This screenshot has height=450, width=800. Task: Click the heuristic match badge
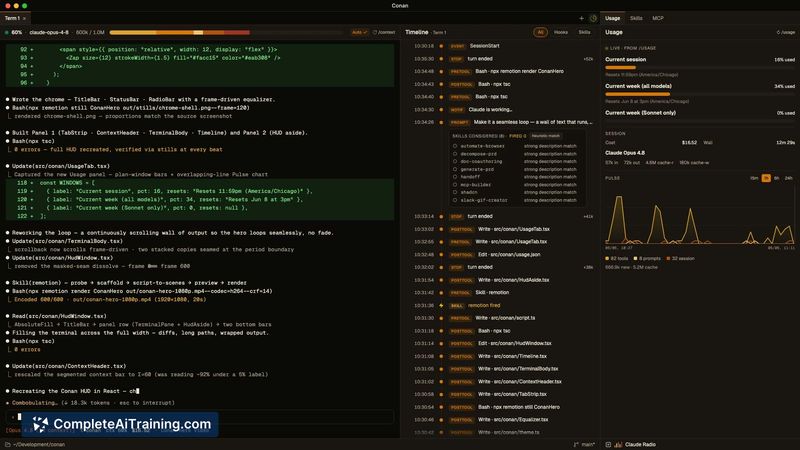(x=545, y=136)
